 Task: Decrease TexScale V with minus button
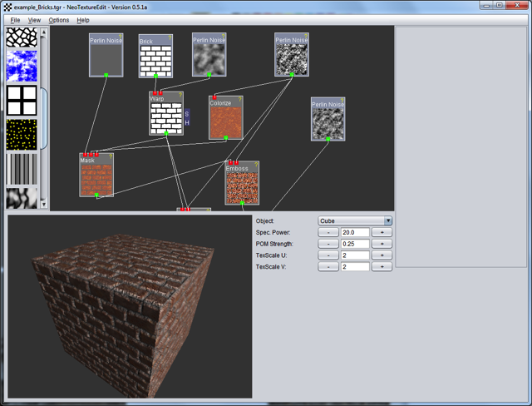328,267
